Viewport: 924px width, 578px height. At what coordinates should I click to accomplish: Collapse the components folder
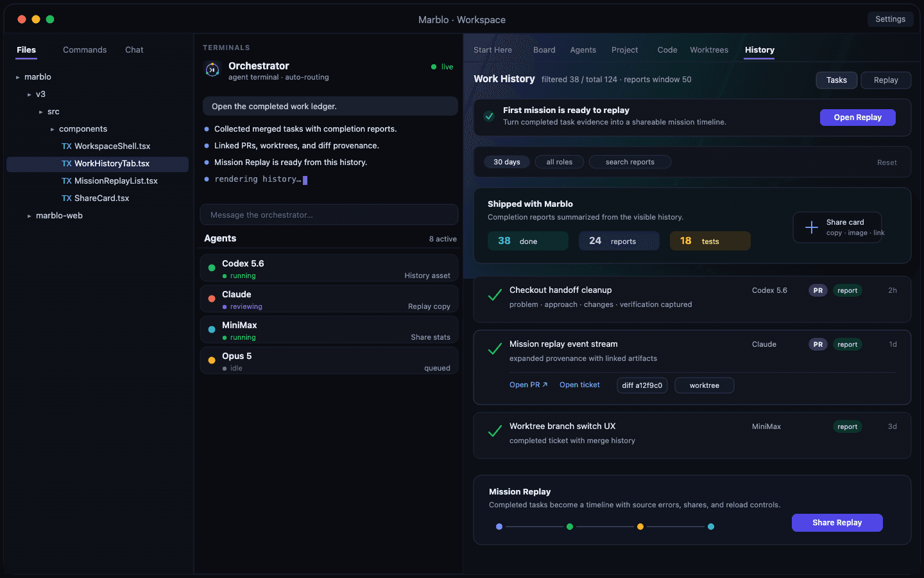[x=52, y=130]
